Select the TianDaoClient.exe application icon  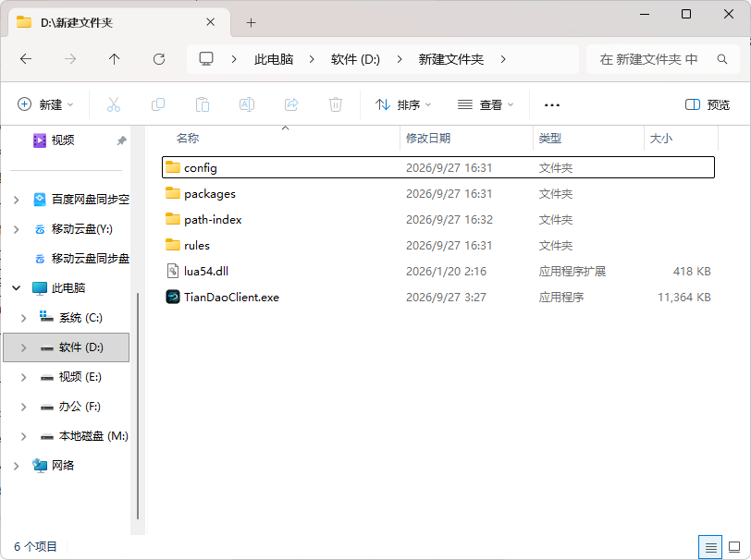pyautogui.click(x=173, y=298)
